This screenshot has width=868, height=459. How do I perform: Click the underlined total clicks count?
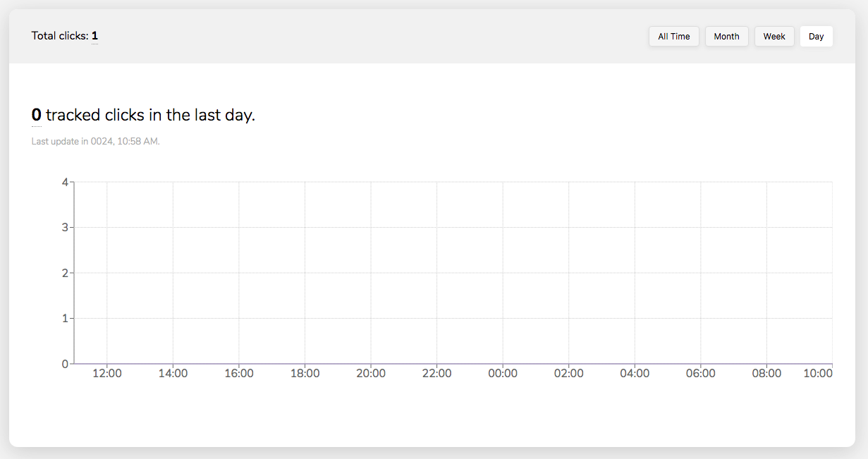(x=94, y=35)
